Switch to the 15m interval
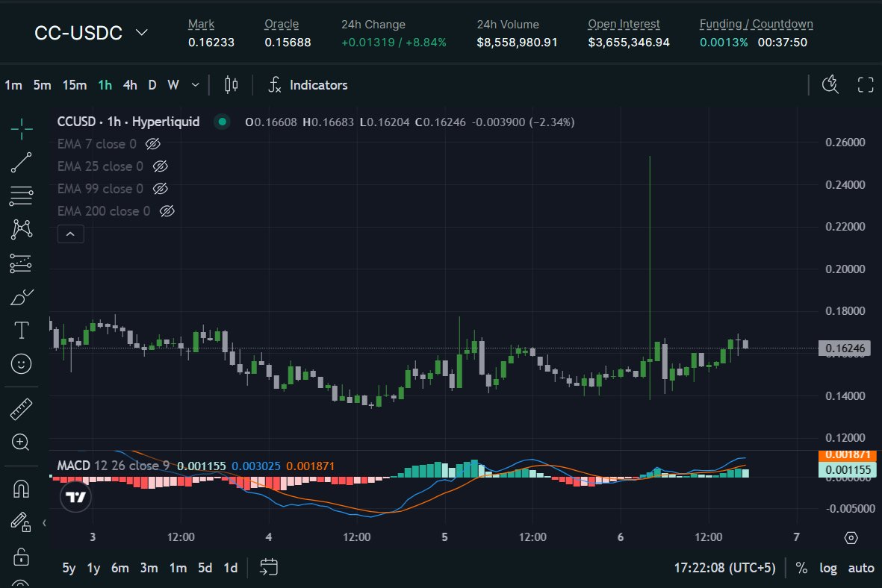 (75, 85)
